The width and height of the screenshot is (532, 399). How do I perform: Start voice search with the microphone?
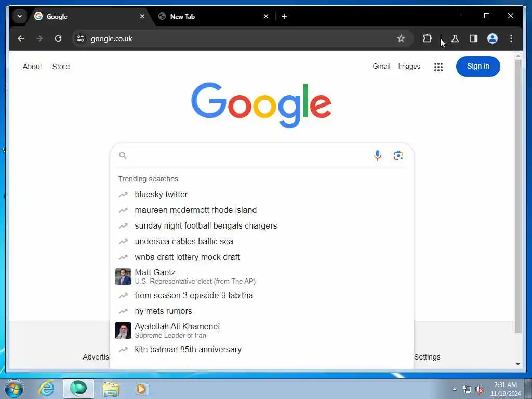[x=378, y=155]
